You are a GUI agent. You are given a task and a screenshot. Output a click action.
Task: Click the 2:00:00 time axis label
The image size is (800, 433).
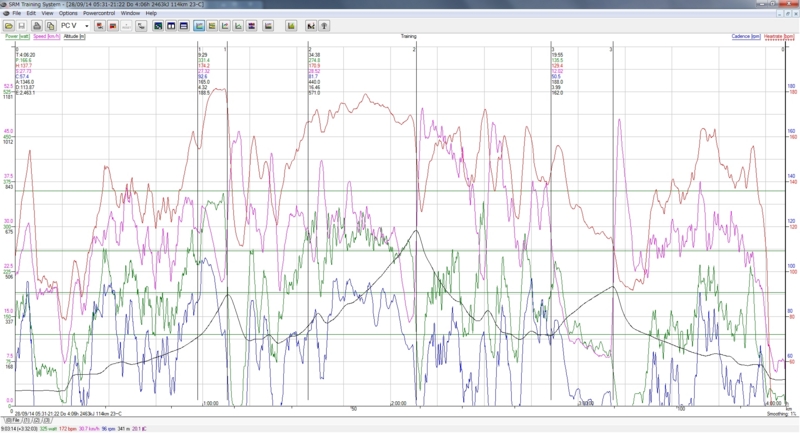[x=398, y=403]
